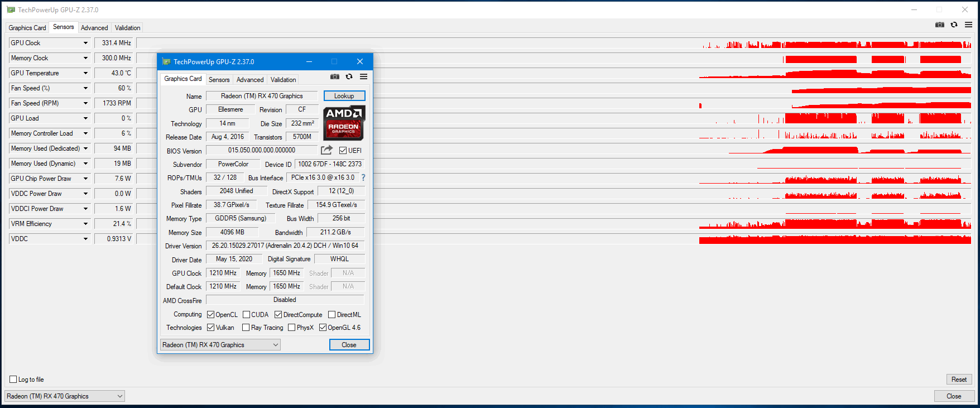Open the VDDCI Power Draw dropdown
Image resolution: width=980 pixels, height=408 pixels.
[x=85, y=209]
